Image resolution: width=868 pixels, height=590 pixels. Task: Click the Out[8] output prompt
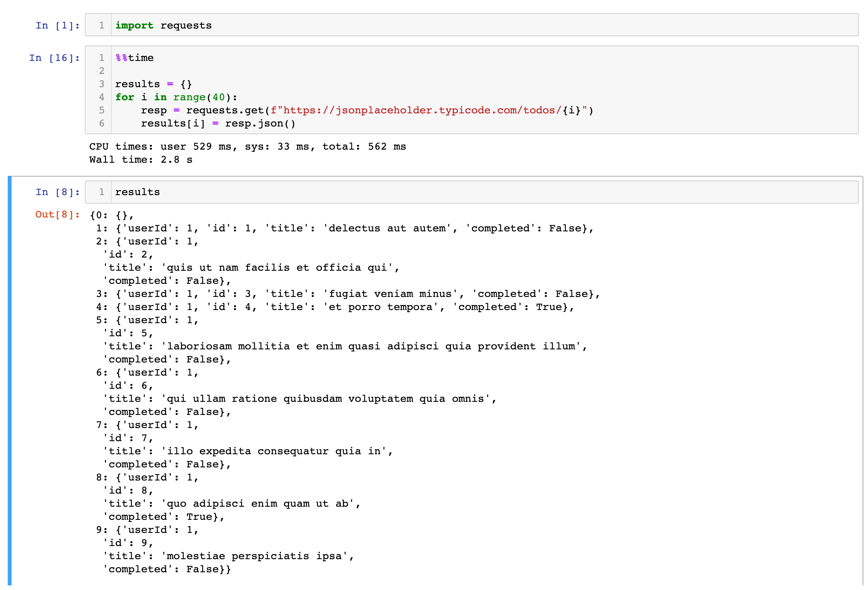coord(57,214)
